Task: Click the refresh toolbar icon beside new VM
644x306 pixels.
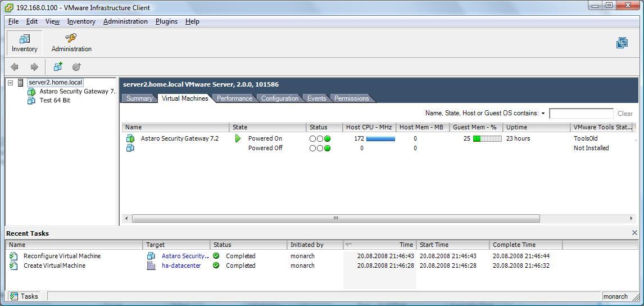Action: pos(76,67)
